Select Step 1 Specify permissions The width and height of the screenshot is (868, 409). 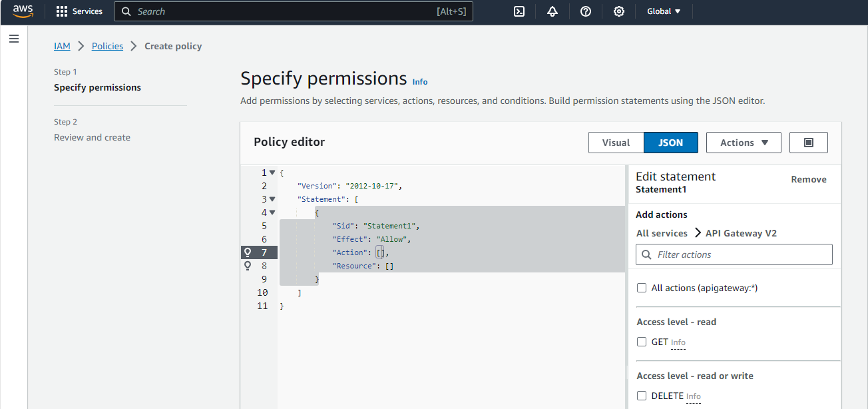(x=97, y=87)
